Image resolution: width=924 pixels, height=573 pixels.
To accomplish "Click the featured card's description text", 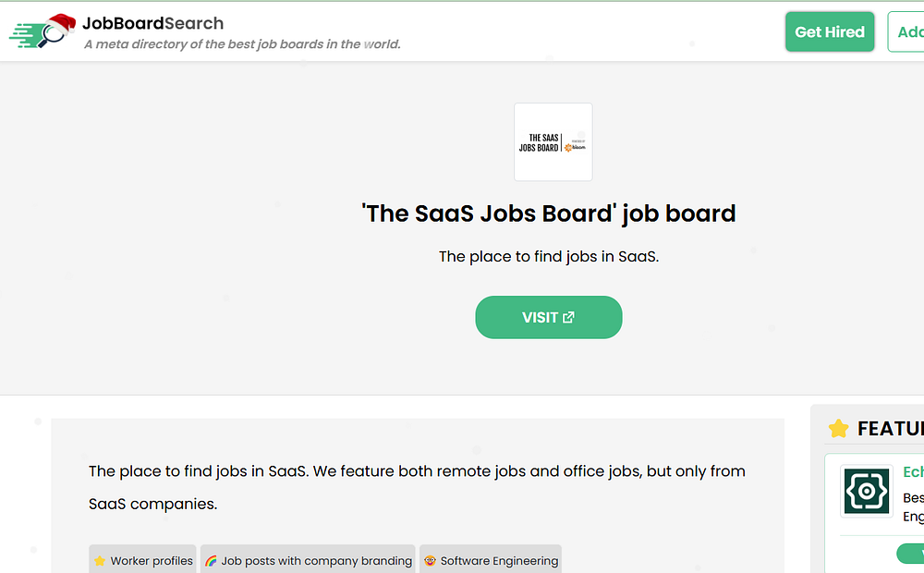I will point(913,506).
